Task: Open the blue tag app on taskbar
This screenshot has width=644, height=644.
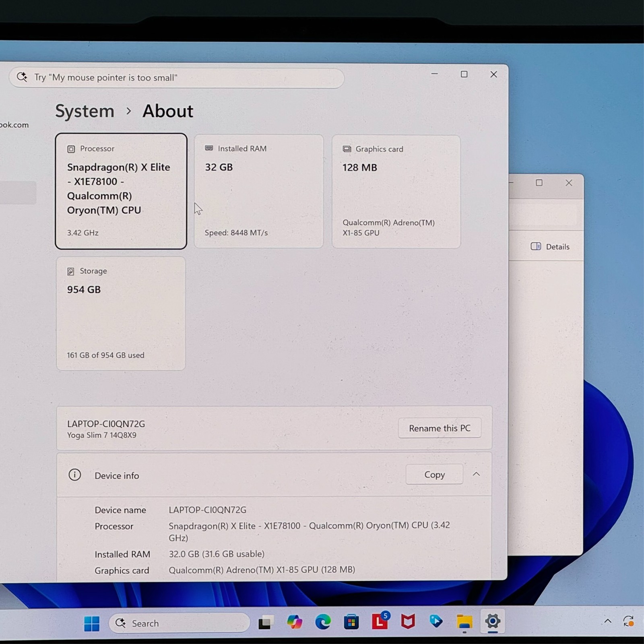Action: [436, 622]
